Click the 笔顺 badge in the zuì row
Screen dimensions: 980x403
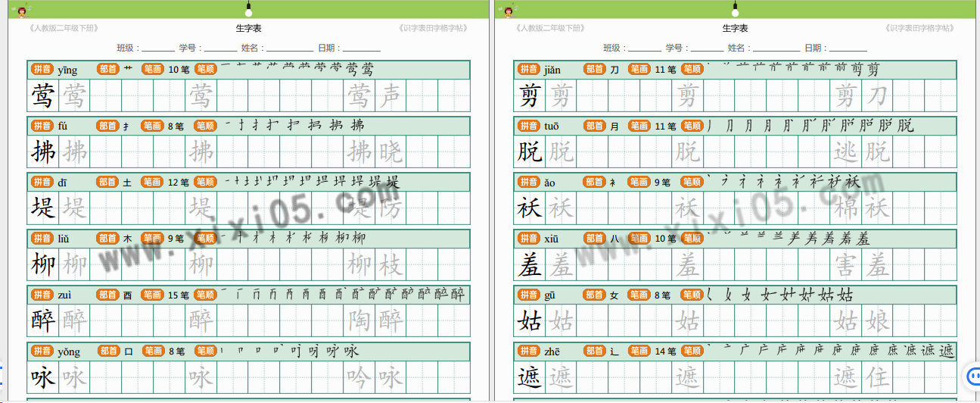205,295
